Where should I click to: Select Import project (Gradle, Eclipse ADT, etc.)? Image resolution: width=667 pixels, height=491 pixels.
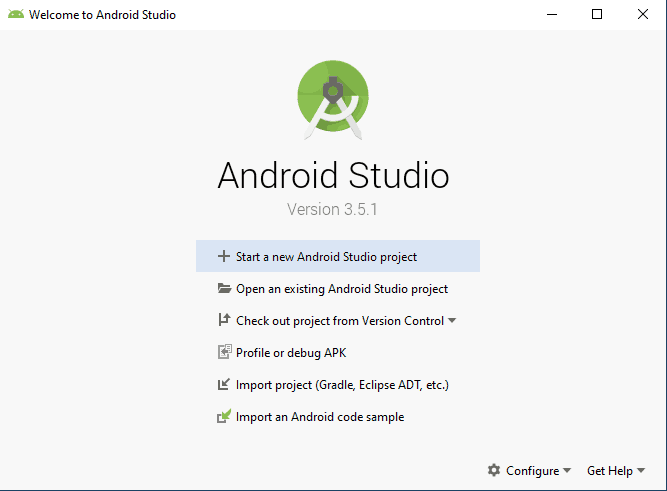coord(338,385)
